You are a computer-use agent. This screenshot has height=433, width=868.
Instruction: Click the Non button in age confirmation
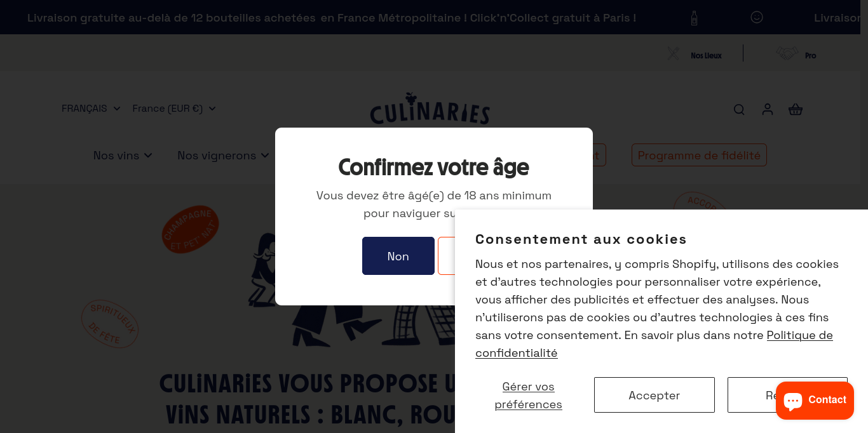tap(398, 256)
